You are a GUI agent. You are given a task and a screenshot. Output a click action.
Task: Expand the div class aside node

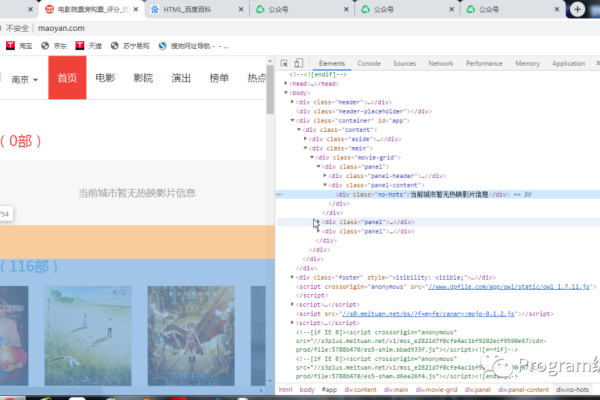305,139
